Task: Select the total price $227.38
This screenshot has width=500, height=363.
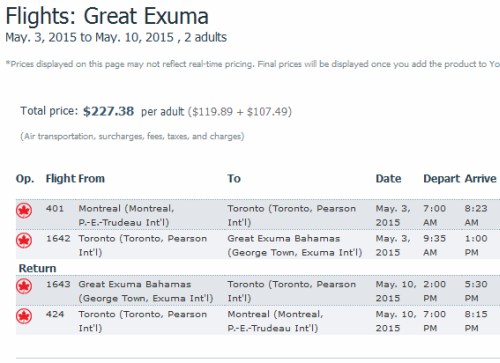Action: pos(108,111)
